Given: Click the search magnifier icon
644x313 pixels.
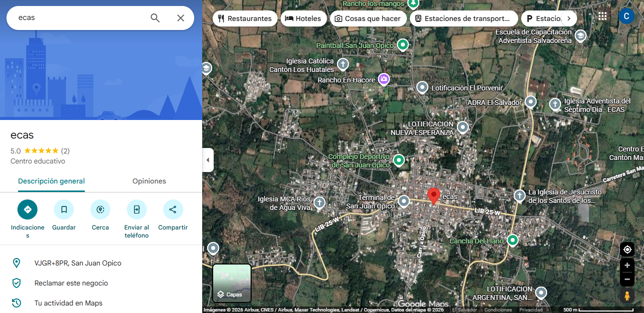Looking at the screenshot, I should pyautogui.click(x=155, y=18).
